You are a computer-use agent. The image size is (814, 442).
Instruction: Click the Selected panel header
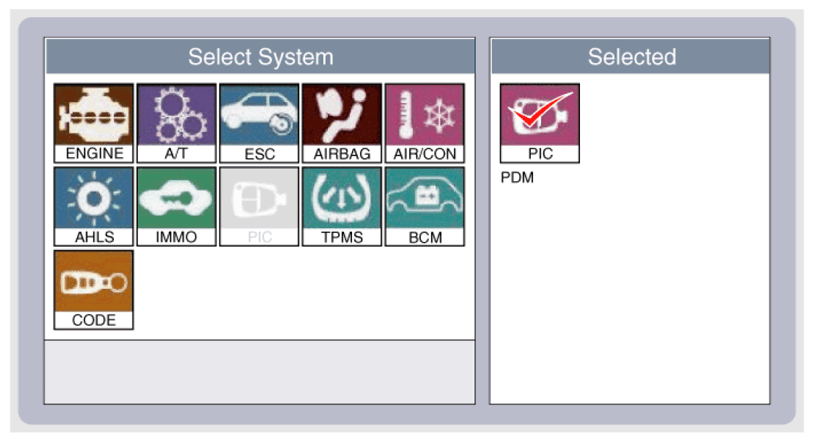[630, 57]
